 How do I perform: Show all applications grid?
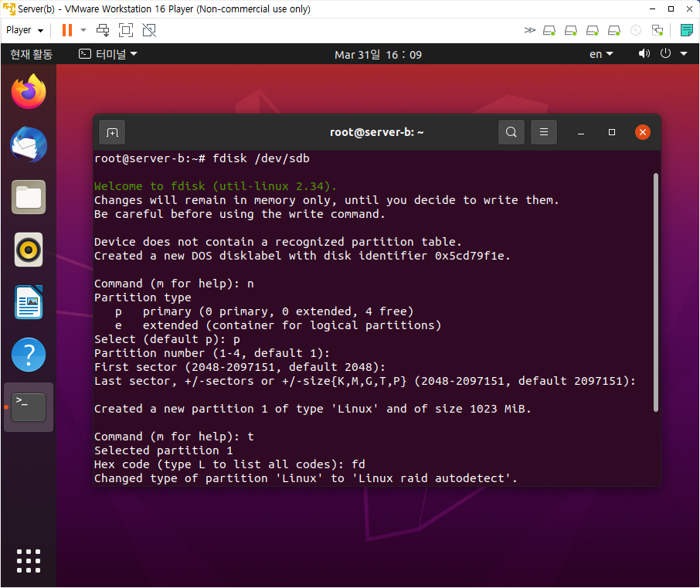[x=29, y=561]
